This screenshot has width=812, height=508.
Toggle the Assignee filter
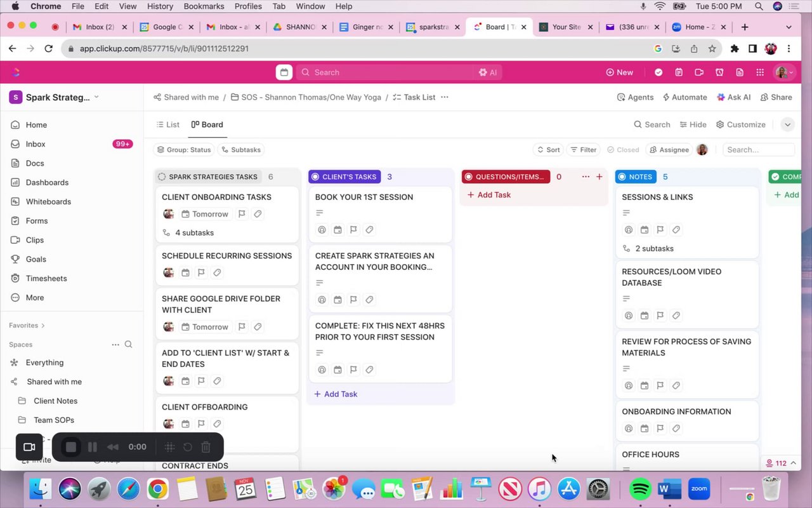(669, 150)
